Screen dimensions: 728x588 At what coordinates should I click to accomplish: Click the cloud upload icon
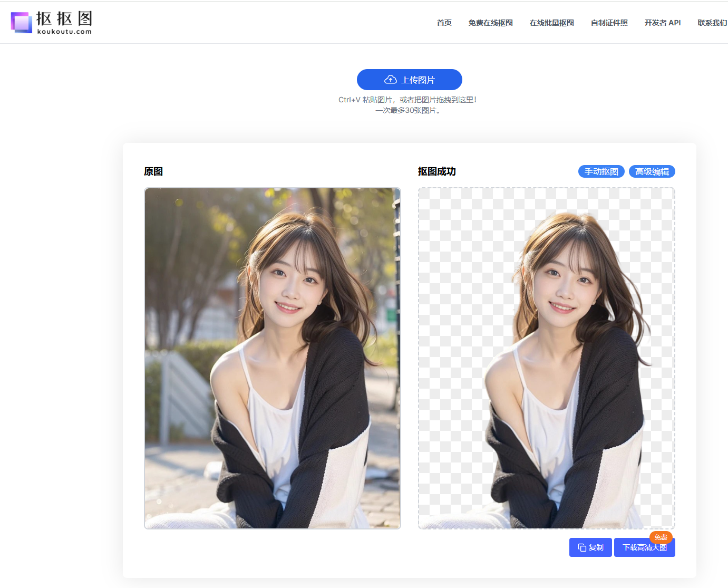[x=390, y=80]
